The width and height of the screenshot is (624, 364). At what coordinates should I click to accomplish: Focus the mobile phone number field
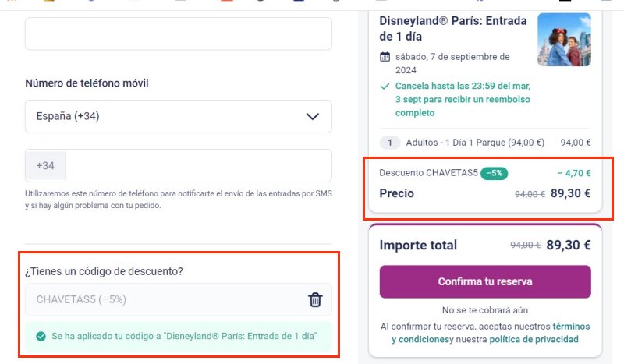198,166
